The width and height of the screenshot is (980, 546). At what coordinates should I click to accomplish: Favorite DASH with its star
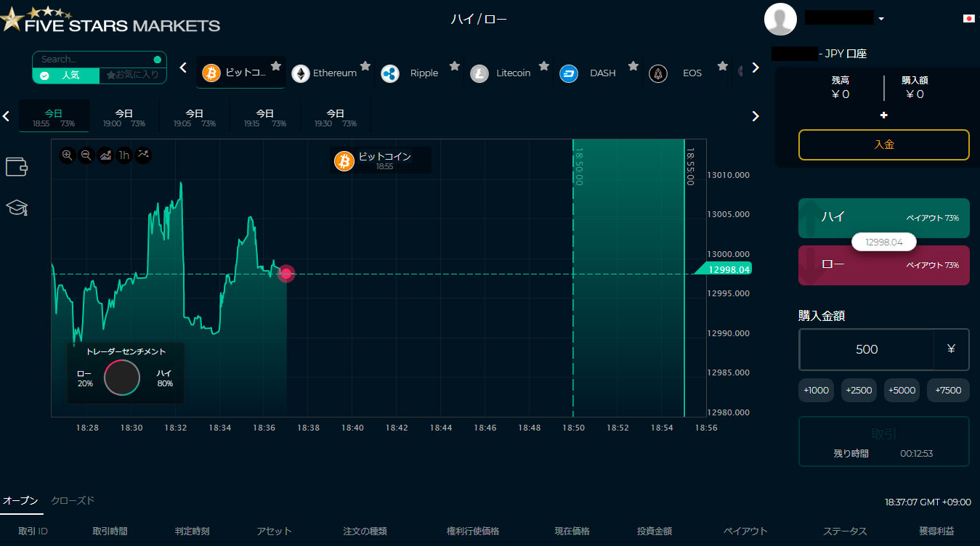point(633,65)
